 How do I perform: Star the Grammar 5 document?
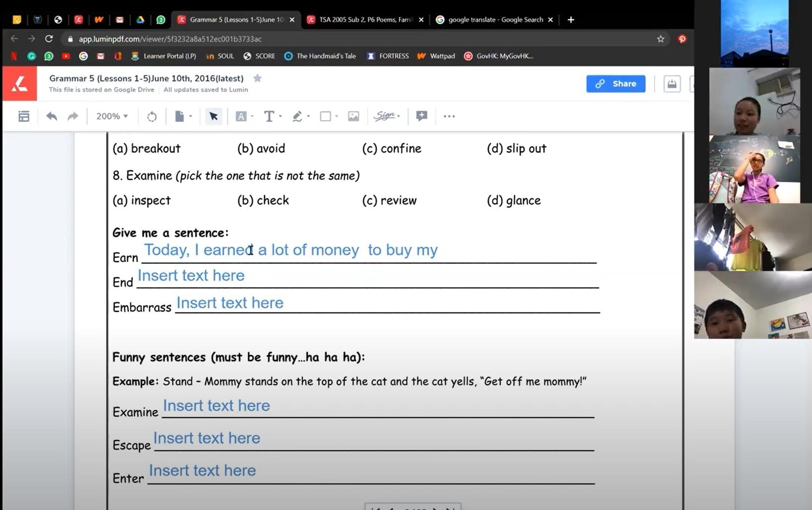258,78
